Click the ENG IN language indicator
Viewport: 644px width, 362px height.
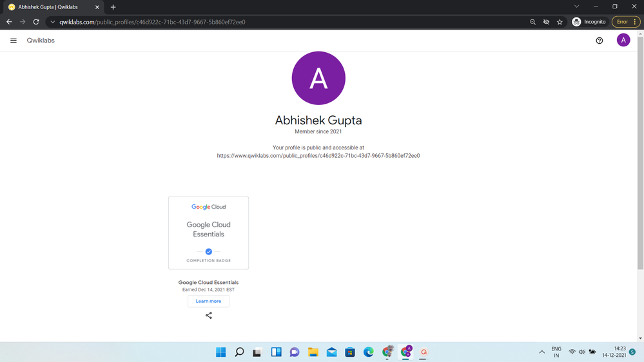point(556,352)
